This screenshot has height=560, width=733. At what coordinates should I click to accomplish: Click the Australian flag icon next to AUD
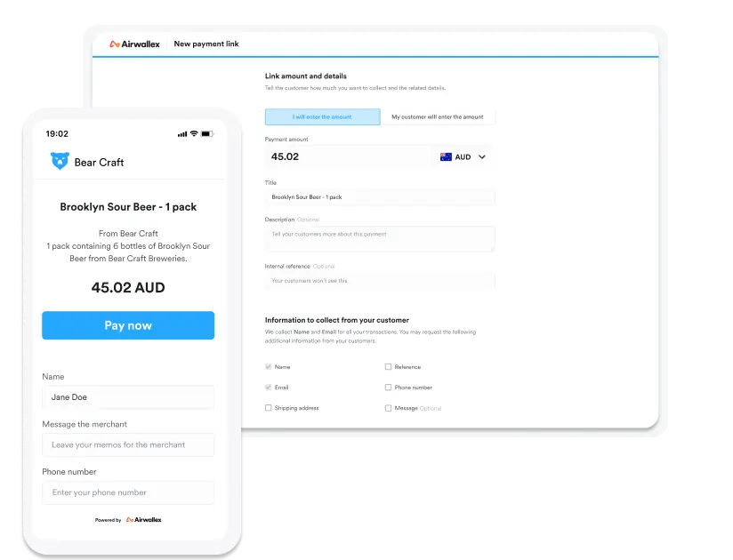(x=446, y=157)
